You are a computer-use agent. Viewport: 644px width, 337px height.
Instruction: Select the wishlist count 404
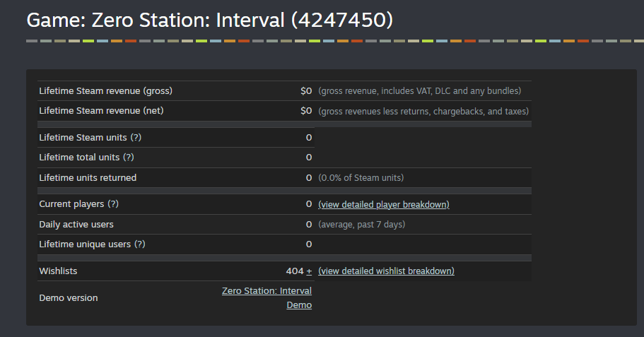pos(294,271)
